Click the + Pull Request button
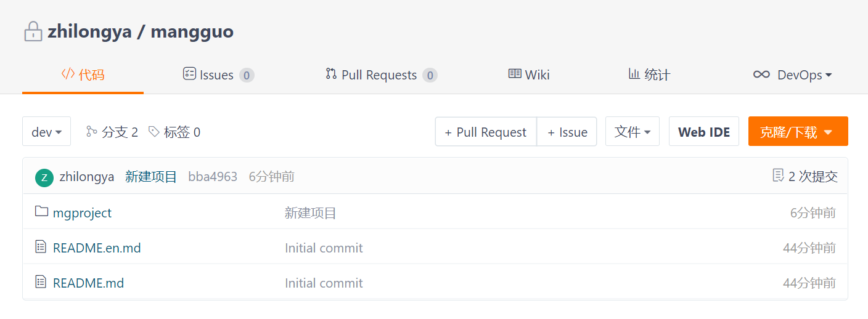Image resolution: width=868 pixels, height=319 pixels. 486,132
